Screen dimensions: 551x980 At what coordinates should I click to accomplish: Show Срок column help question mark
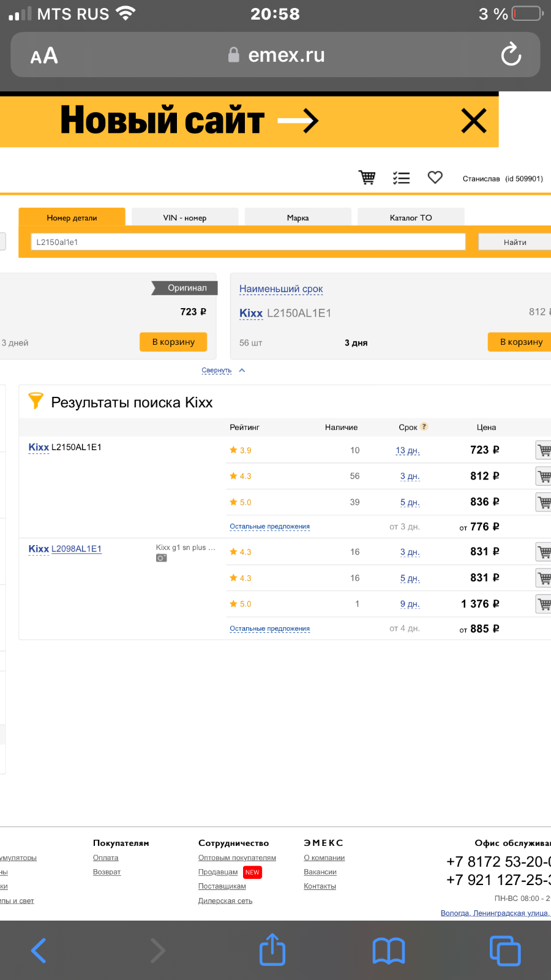(x=424, y=426)
